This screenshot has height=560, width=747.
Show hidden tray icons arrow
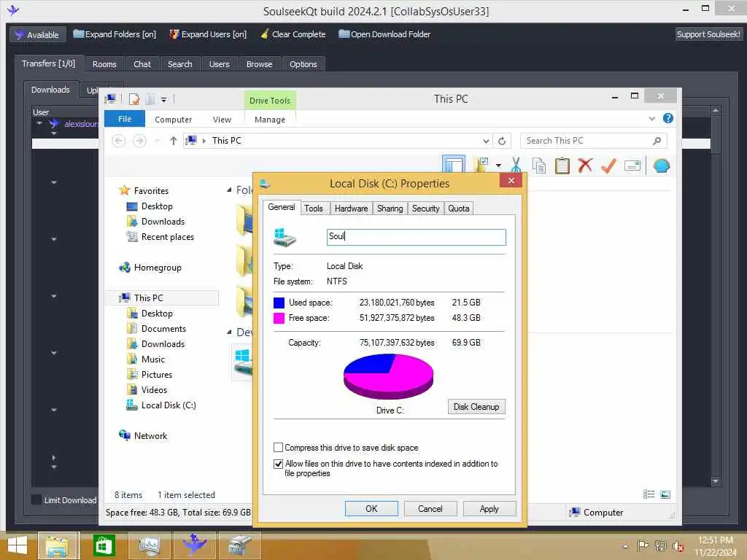625,546
